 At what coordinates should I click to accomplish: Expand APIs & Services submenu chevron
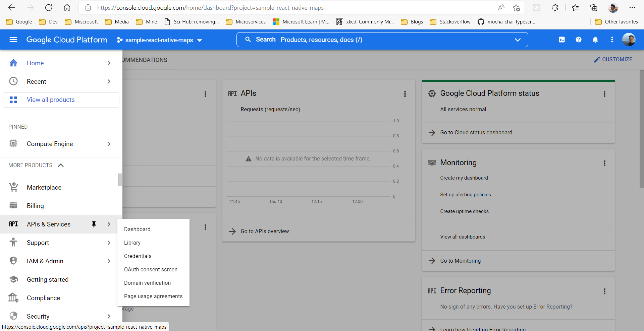click(x=109, y=224)
